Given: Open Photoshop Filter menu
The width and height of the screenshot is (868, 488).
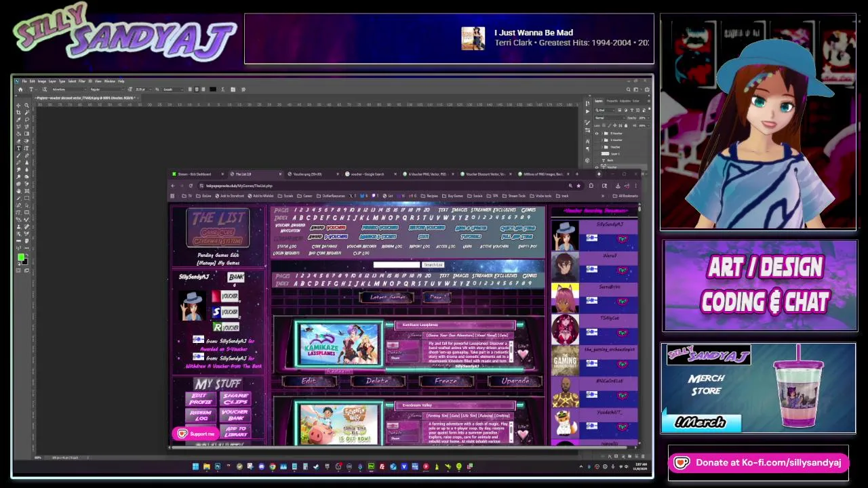Looking at the screenshot, I should tap(82, 81).
